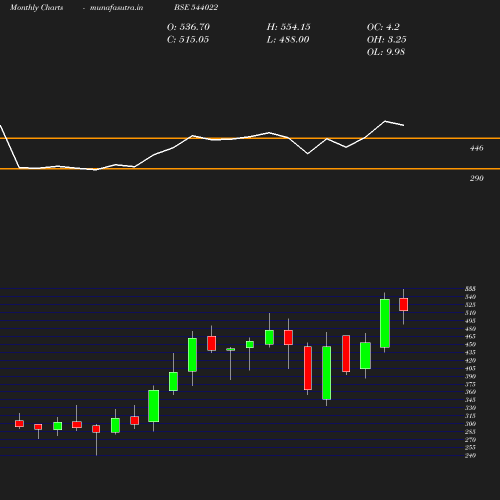Click the 390 price axis label

tap(470, 376)
